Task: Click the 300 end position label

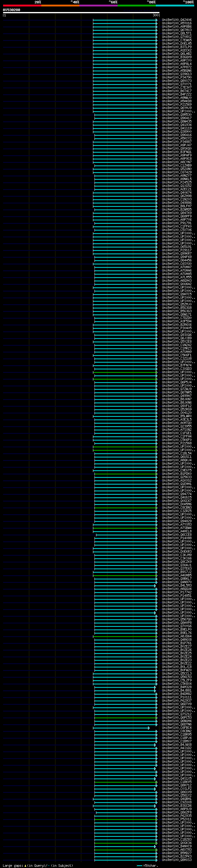Action: point(155,15)
